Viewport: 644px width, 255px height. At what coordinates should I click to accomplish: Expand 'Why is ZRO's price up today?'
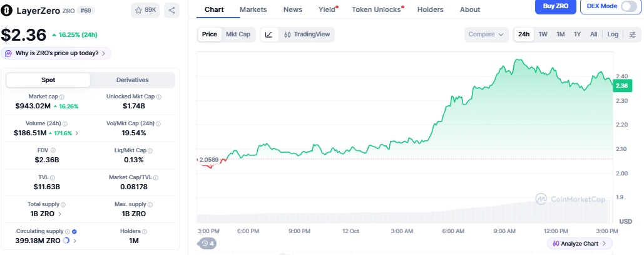pyautogui.click(x=56, y=53)
